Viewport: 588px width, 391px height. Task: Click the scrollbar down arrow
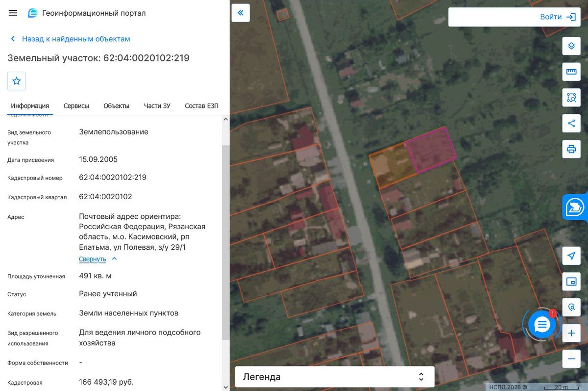pos(225,387)
